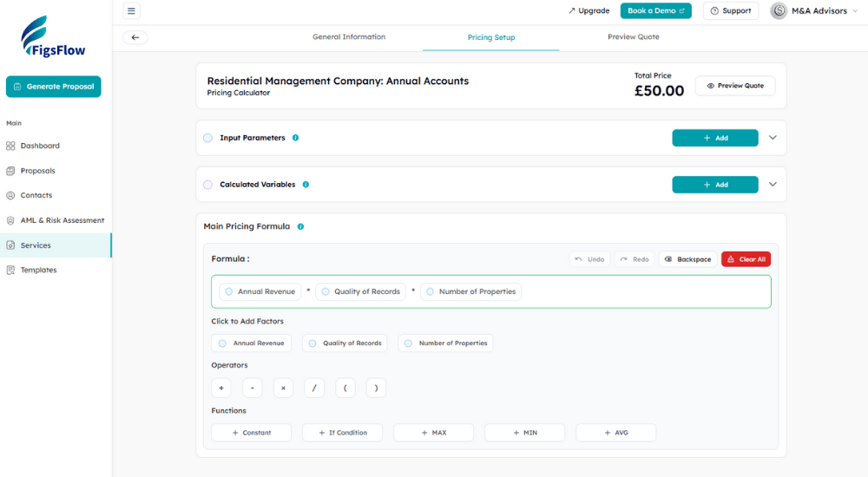Add a new Calculated Variable

click(x=715, y=184)
